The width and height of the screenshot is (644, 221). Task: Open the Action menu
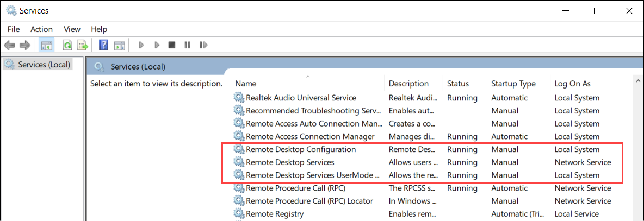41,29
